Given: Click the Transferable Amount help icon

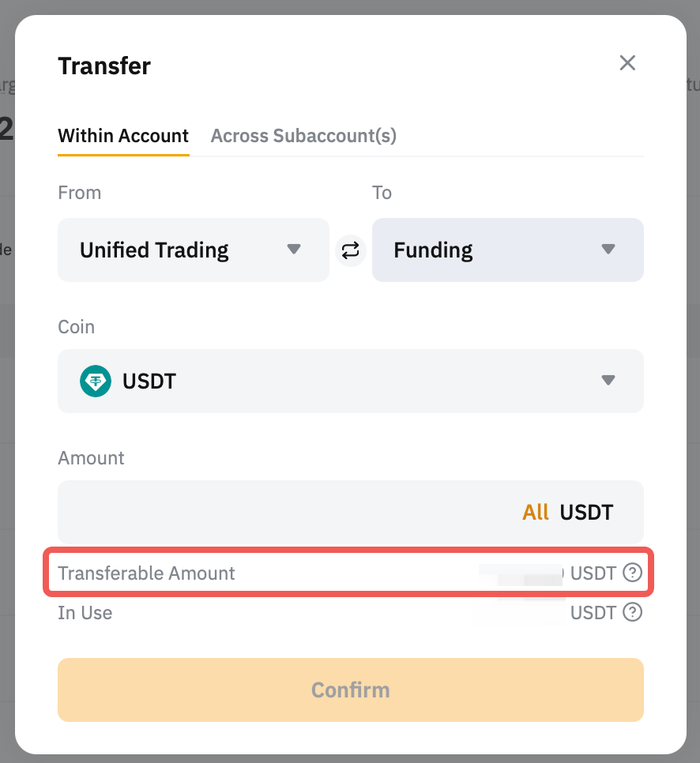Looking at the screenshot, I should coord(632,573).
